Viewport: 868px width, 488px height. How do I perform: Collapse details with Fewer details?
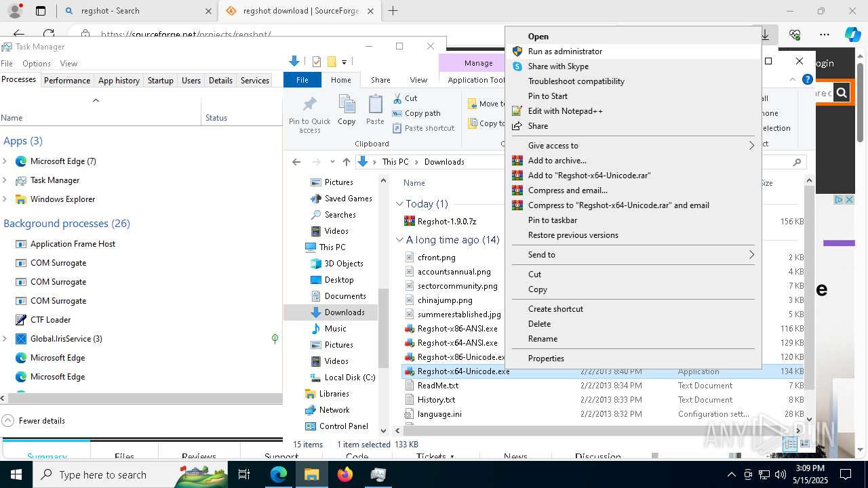tap(34, 421)
